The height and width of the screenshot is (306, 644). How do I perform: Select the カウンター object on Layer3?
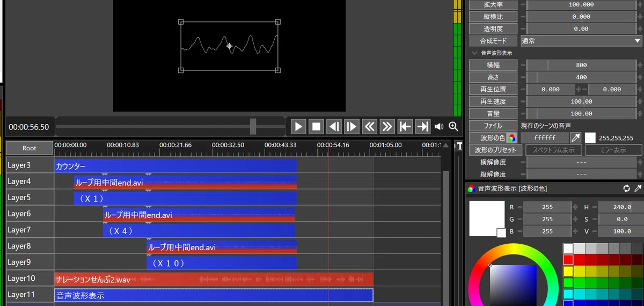(175, 166)
